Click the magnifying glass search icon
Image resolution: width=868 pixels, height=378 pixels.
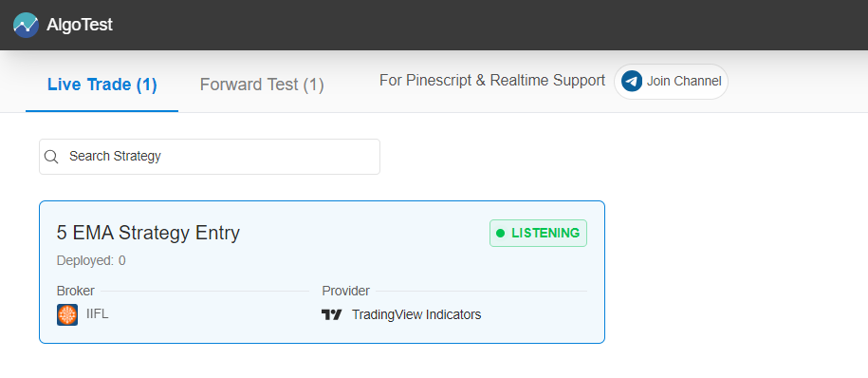click(x=51, y=157)
